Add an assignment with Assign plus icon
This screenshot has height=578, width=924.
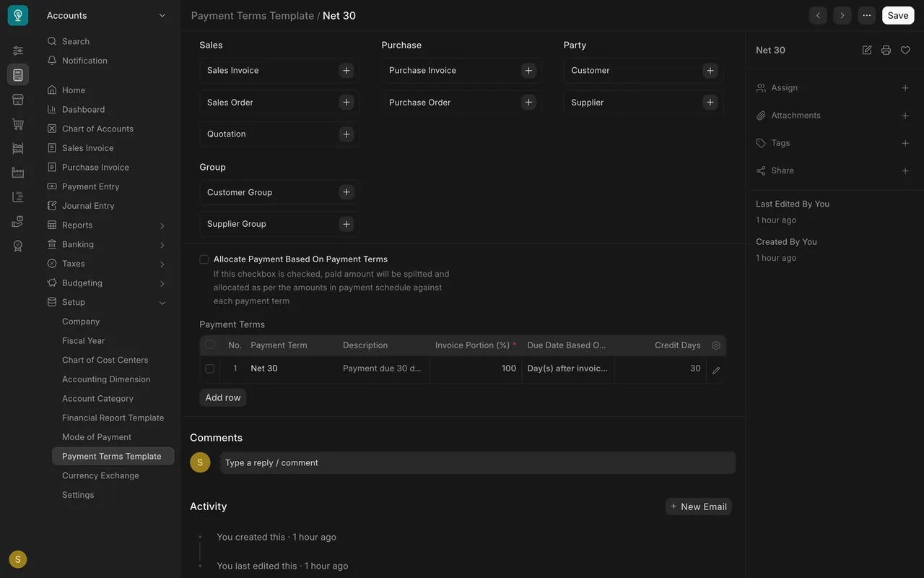pos(905,88)
